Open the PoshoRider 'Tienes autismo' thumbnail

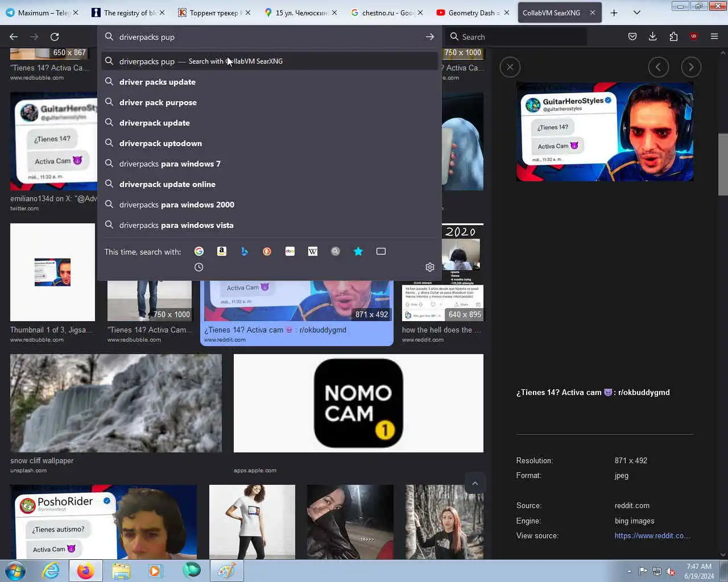104,522
